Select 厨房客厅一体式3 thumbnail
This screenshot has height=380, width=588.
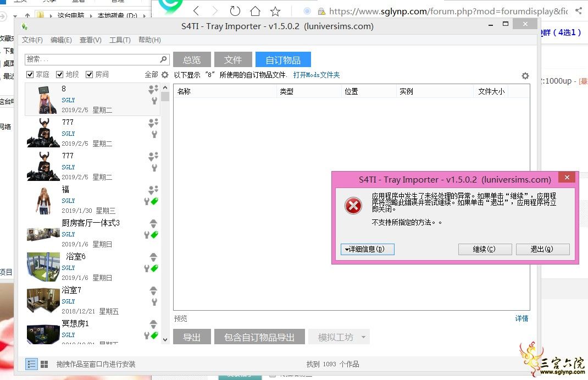pyautogui.click(x=43, y=234)
